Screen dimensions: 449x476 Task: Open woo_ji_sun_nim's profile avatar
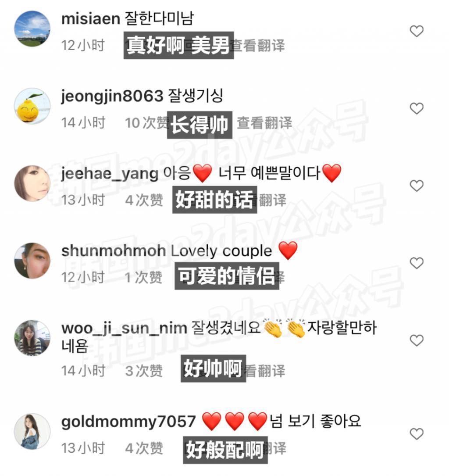(32, 338)
